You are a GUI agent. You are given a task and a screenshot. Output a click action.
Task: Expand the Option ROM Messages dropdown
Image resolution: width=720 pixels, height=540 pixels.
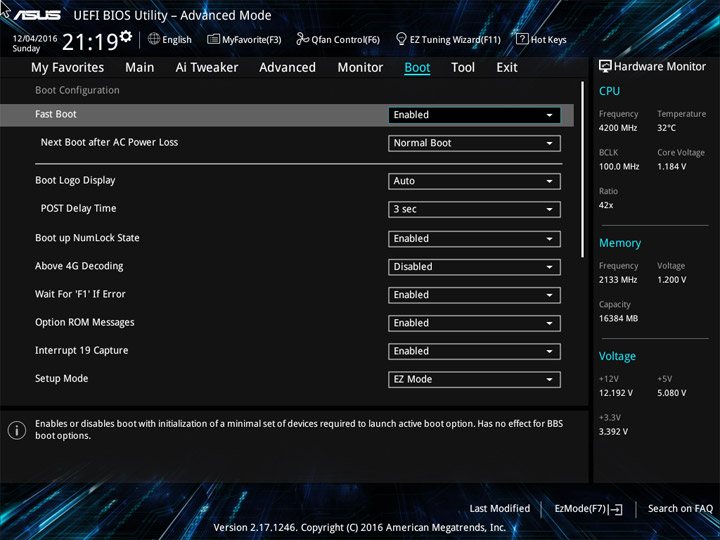click(474, 323)
